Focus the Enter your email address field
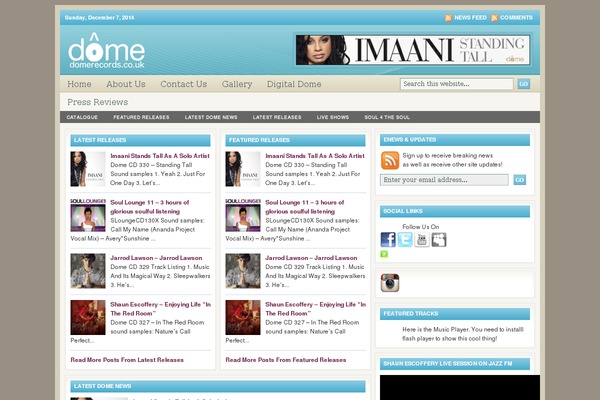This screenshot has height=400, width=600. (444, 180)
